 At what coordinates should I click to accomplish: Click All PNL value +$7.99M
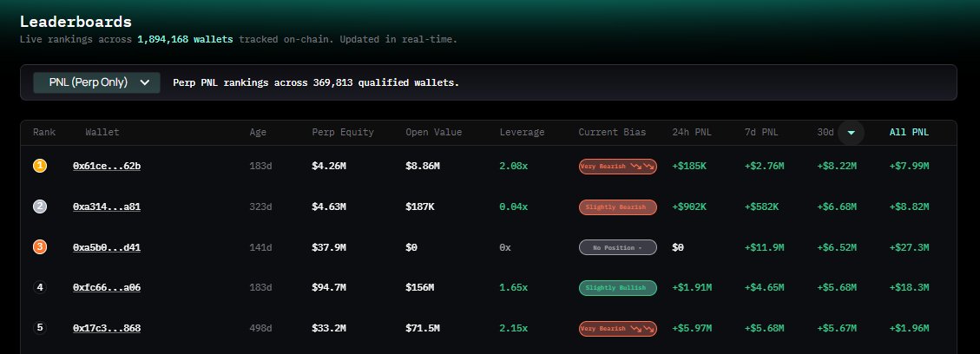[910, 166]
